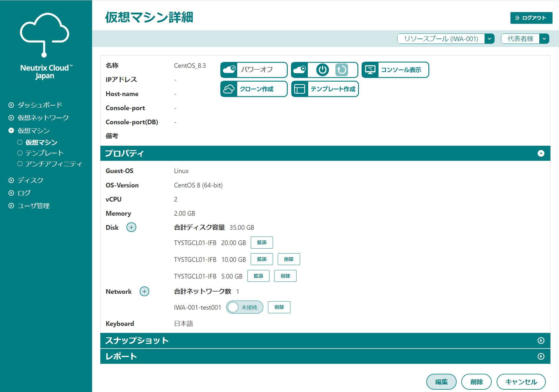
Task: Click the user management arrow icon
Action: pos(11,206)
